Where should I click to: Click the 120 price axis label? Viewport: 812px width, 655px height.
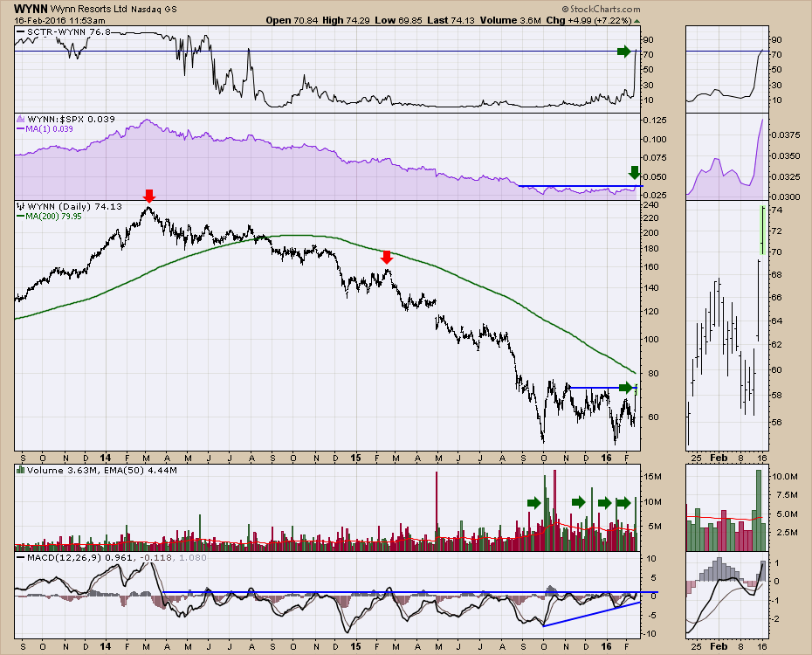[x=651, y=311]
